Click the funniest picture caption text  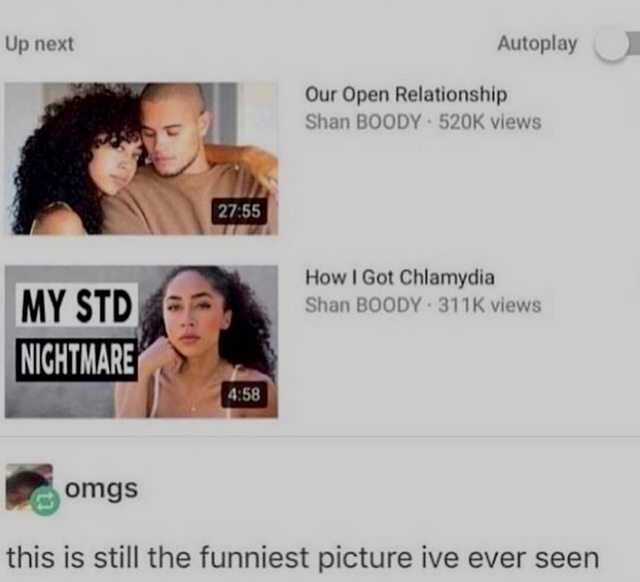tap(302, 559)
